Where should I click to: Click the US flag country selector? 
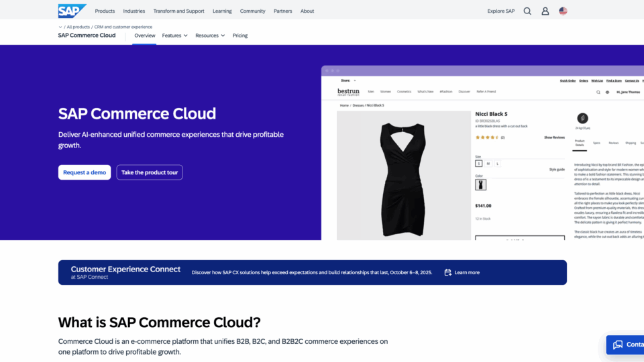click(x=563, y=11)
